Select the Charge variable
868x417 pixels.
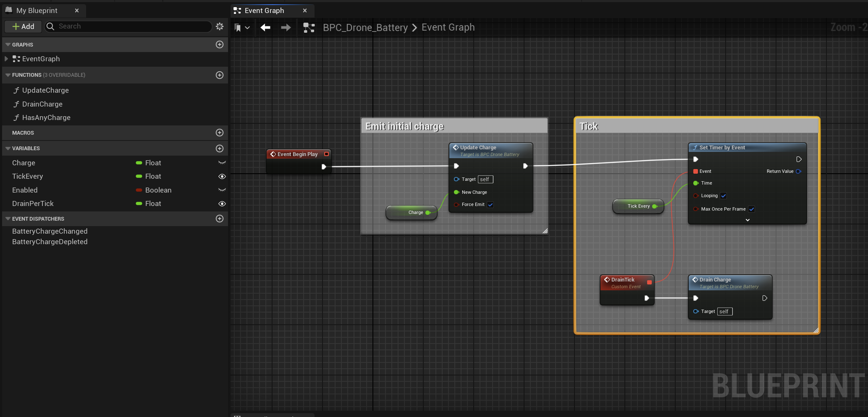click(24, 163)
